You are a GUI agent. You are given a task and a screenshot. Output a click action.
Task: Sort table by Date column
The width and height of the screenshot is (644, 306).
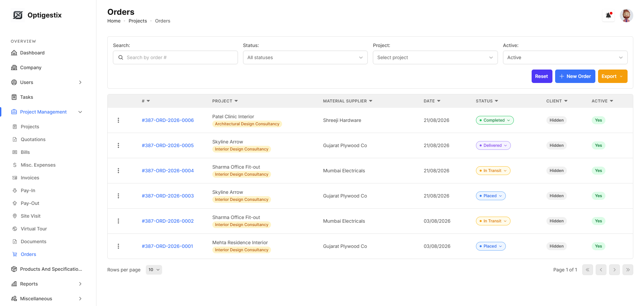[432, 101]
